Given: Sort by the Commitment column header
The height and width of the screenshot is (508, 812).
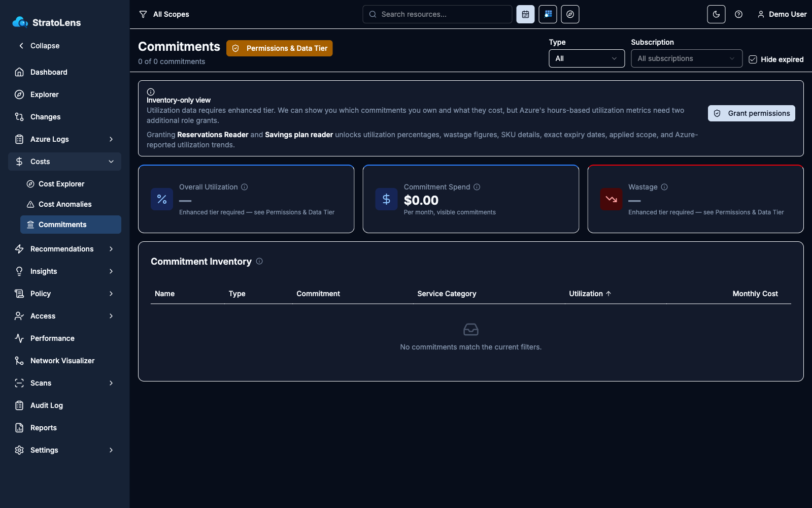Looking at the screenshot, I should click(318, 294).
